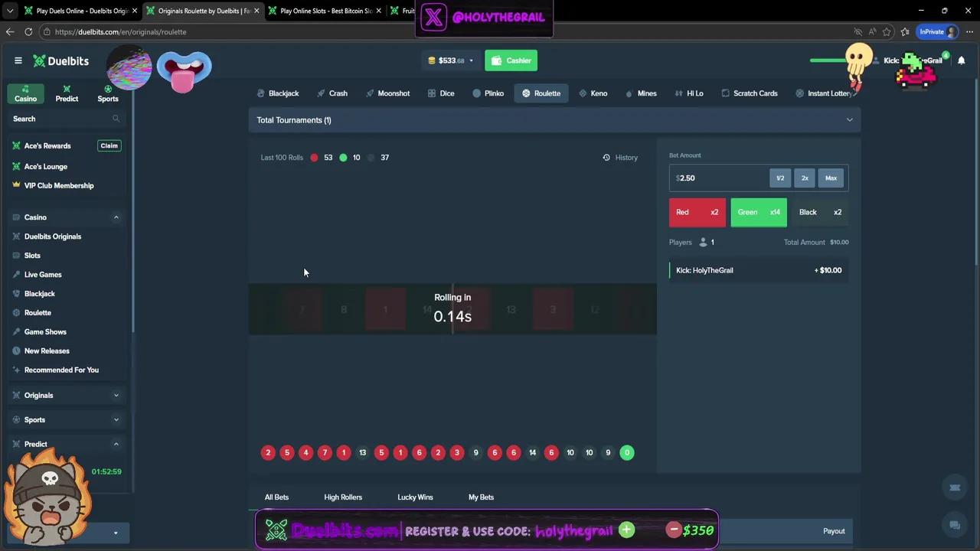This screenshot has height=551, width=980.
Task: Click the green 0 result chip
Action: click(x=626, y=452)
